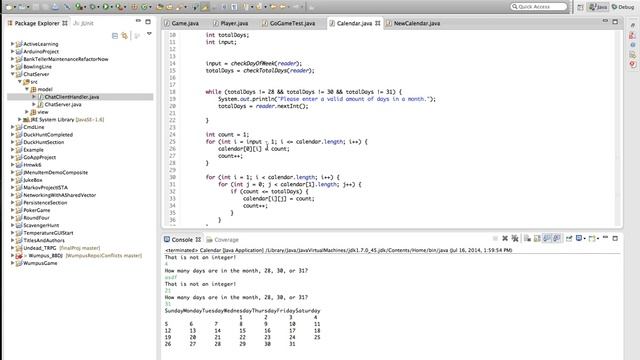This screenshot has width=640, height=360.
Task: Select the BankTellerMaintenanceRefactorNow project
Action: (x=65, y=59)
